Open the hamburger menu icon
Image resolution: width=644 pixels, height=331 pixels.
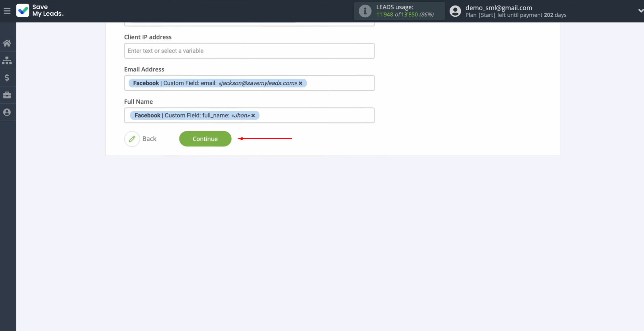[x=7, y=11]
